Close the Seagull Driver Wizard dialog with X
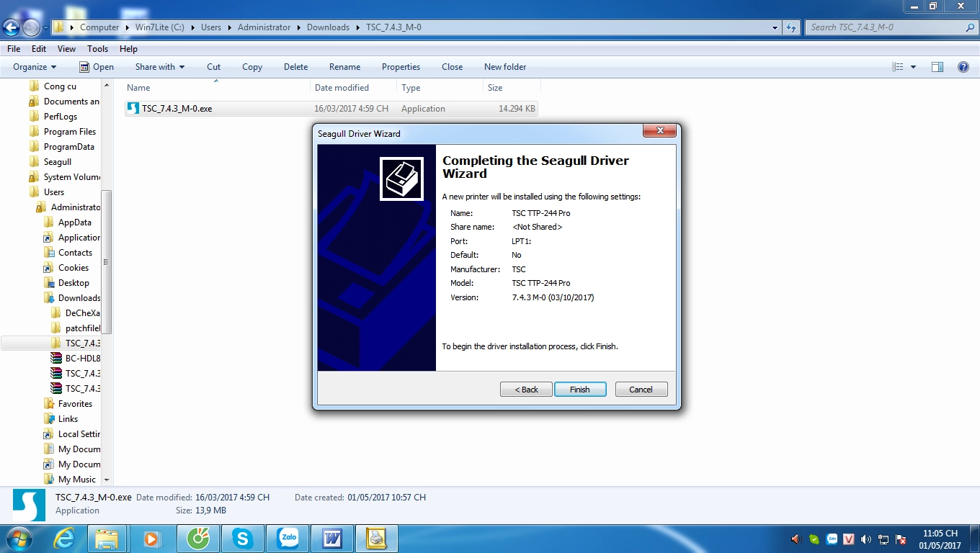The image size is (980, 553). coord(659,131)
